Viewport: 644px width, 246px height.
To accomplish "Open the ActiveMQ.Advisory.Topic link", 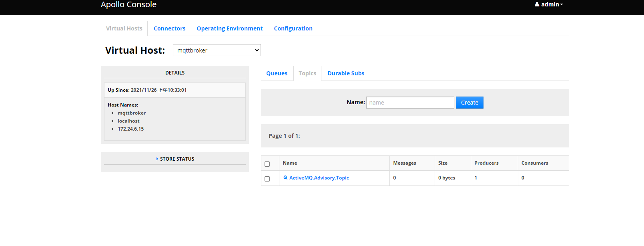I will [x=319, y=178].
